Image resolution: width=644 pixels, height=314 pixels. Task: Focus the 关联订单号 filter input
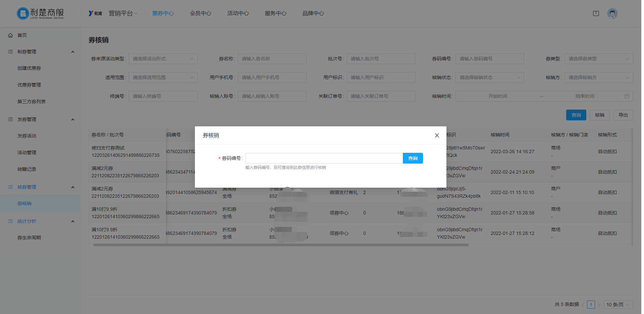[x=381, y=96]
